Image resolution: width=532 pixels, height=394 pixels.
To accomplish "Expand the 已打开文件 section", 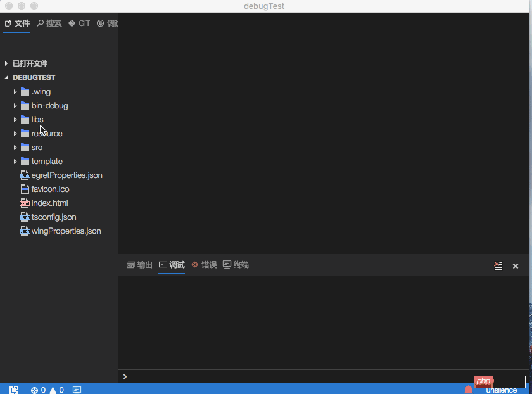I will (x=30, y=63).
